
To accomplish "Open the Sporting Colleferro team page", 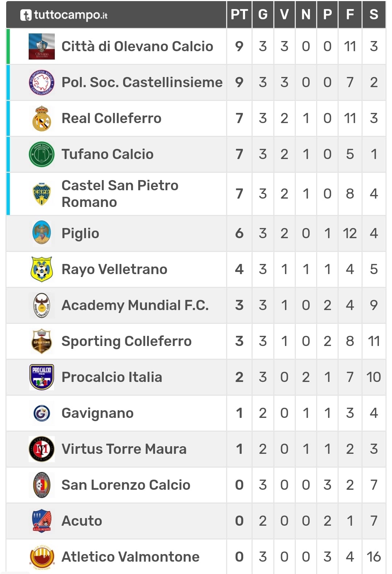I will tap(126, 341).
